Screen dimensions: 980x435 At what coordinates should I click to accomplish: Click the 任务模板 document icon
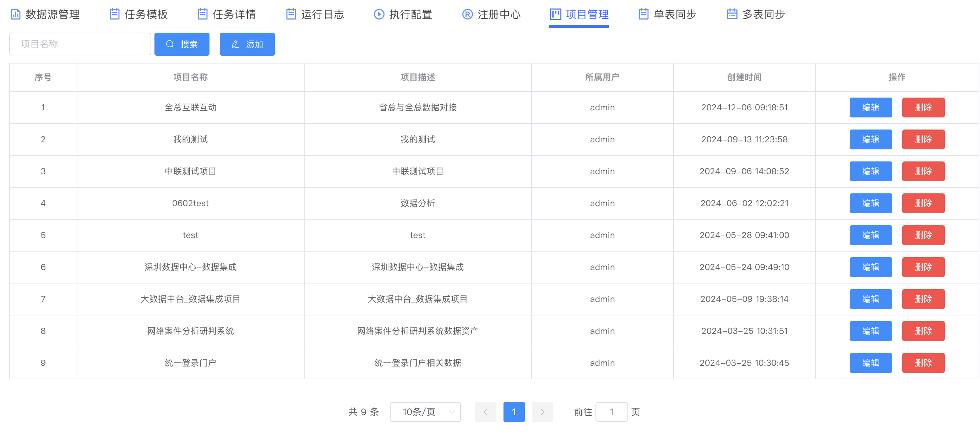(x=114, y=15)
